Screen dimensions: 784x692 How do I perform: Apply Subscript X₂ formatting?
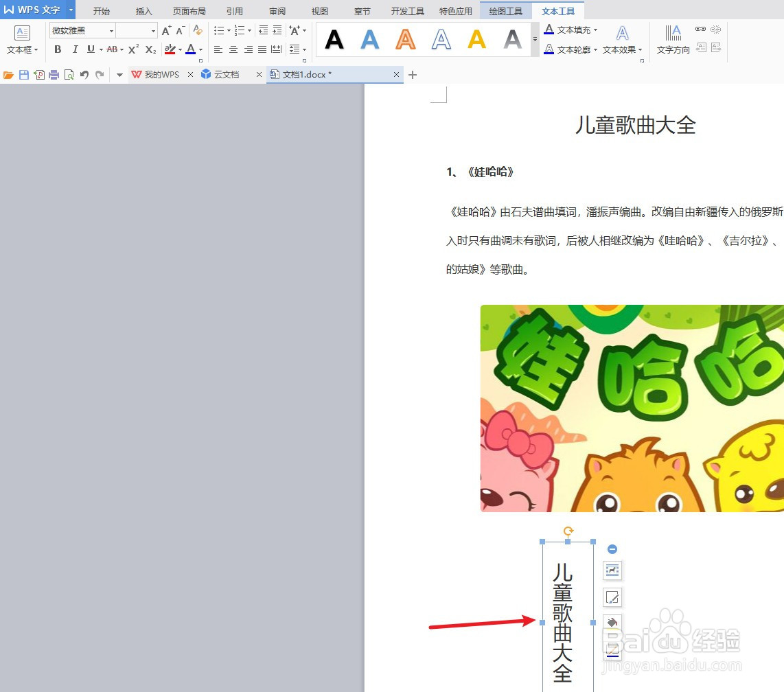pos(151,49)
